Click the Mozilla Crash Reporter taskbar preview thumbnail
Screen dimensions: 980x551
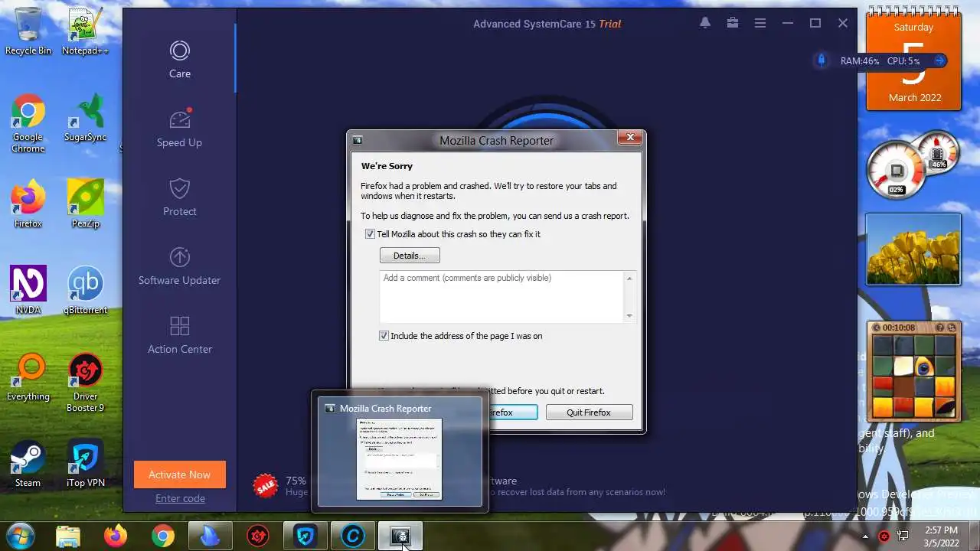(400, 451)
